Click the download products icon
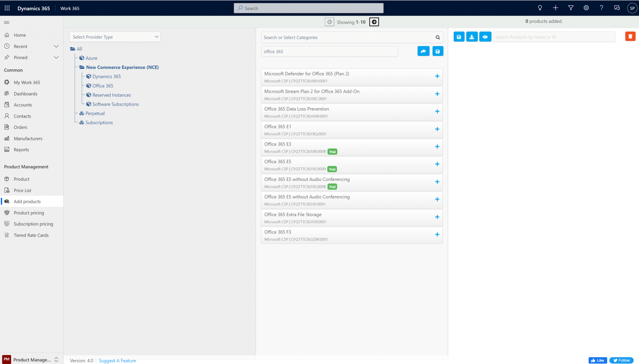Screen dimensions: 639x364 tap(472, 37)
